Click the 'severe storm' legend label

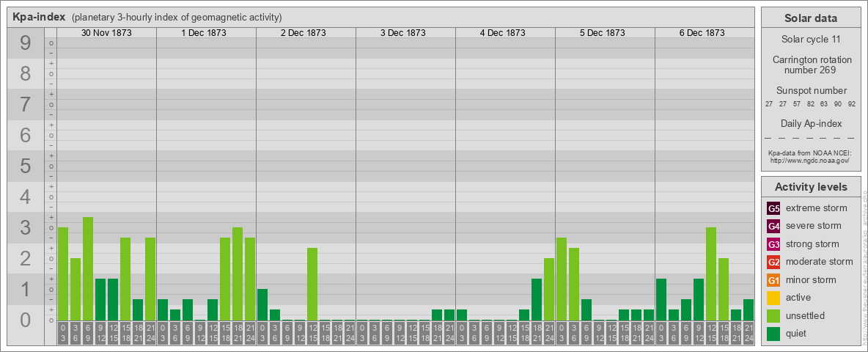(814, 226)
